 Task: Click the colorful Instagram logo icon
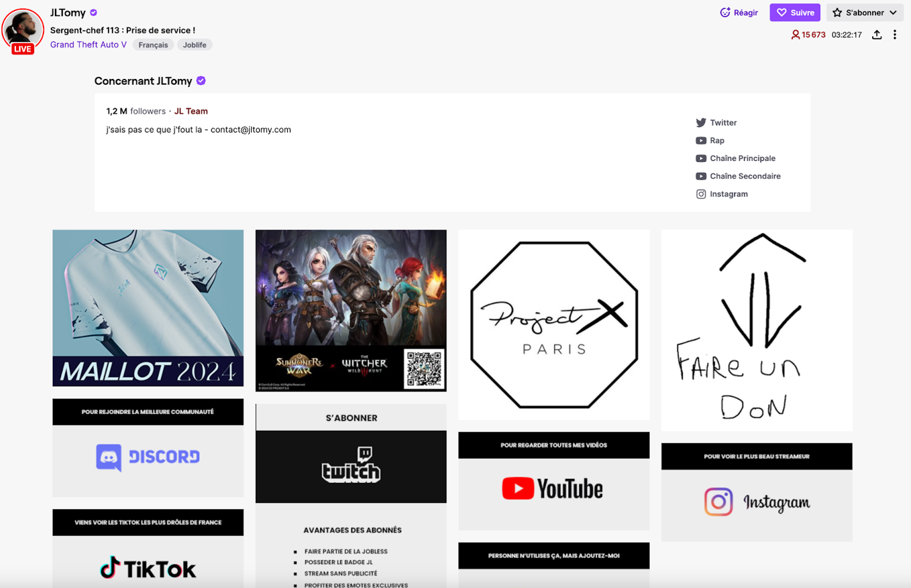point(719,502)
